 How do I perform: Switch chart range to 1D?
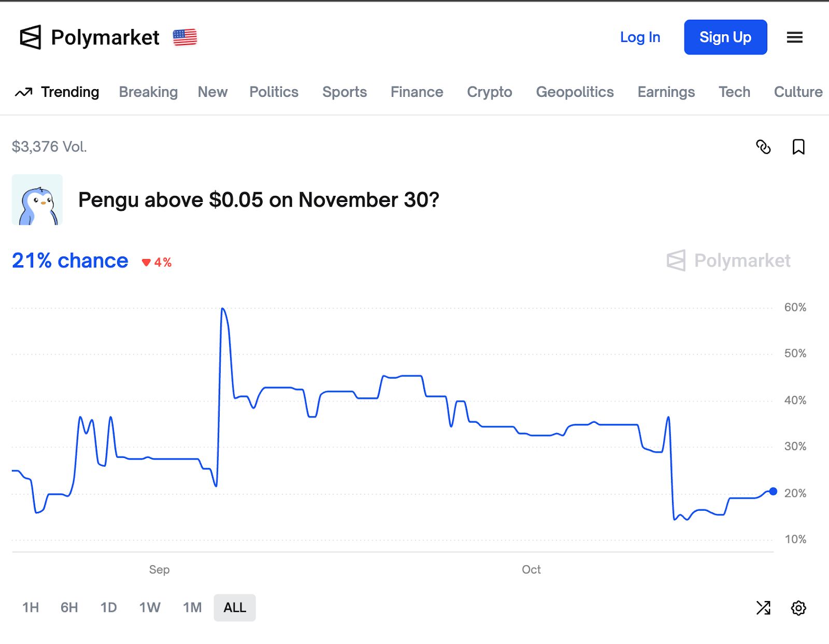pyautogui.click(x=108, y=608)
